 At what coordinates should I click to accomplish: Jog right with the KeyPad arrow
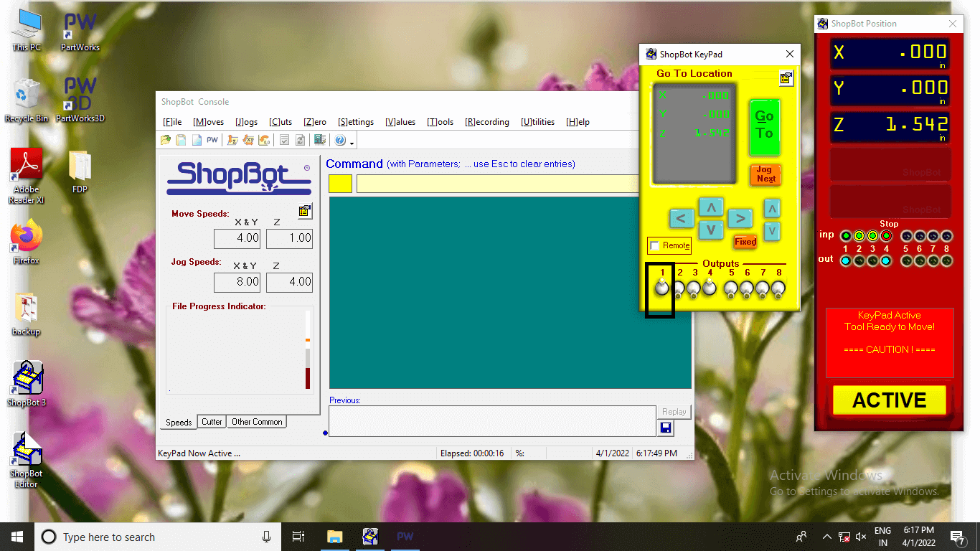click(x=740, y=218)
